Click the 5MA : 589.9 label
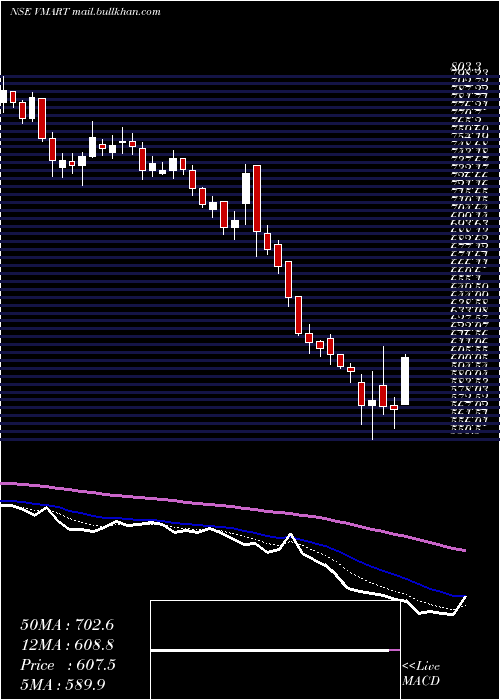 [64, 685]
